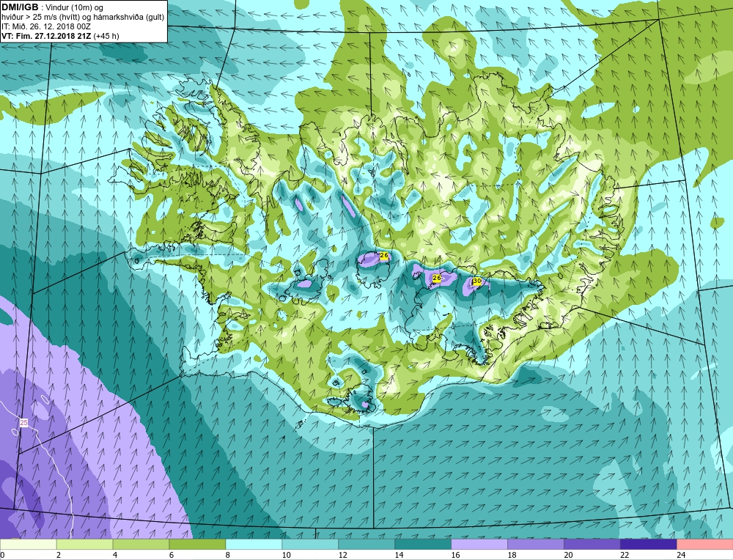The image size is (733, 560).
Task: Click the legend scale number 8
Action: [228, 555]
